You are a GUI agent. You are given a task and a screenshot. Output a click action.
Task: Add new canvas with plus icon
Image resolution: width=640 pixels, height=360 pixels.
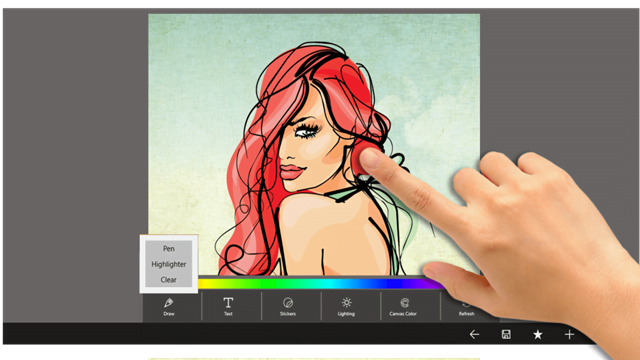[569, 335]
